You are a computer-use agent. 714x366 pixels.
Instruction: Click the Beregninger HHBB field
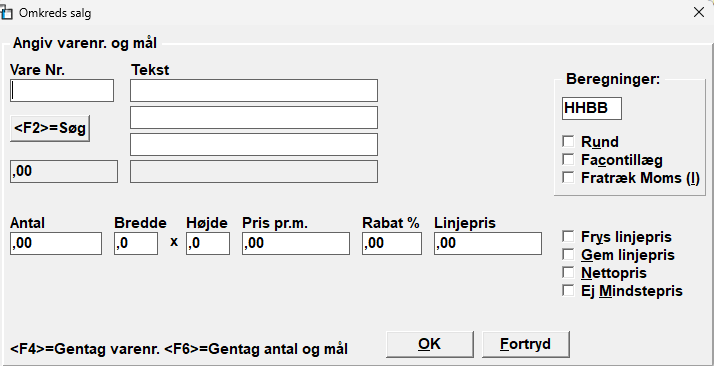click(592, 108)
